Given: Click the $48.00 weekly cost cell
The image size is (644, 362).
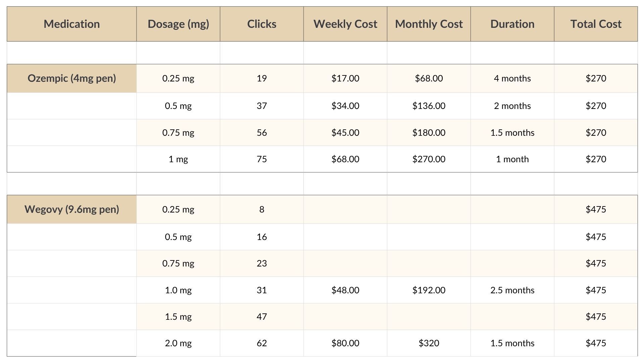Looking at the screenshot, I should point(345,290).
